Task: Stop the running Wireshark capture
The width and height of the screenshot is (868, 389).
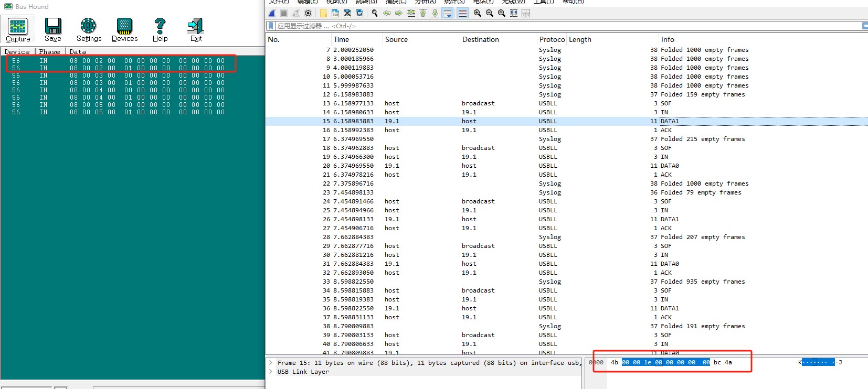Action: coord(284,13)
